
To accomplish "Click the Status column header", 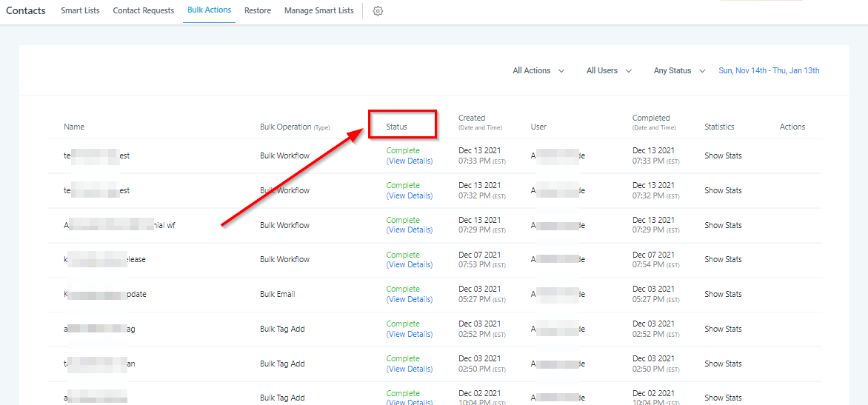I will point(397,127).
